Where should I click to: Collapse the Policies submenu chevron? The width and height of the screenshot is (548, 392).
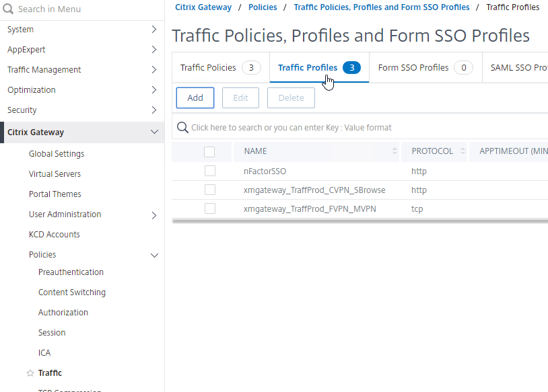coord(154,256)
